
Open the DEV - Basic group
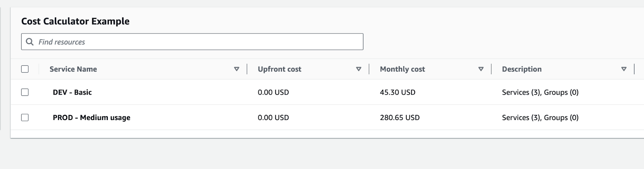point(72,92)
